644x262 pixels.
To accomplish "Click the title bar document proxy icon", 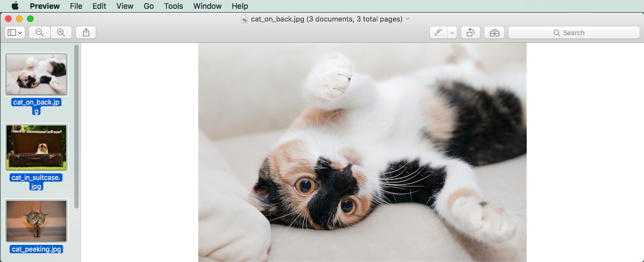I will (x=244, y=19).
